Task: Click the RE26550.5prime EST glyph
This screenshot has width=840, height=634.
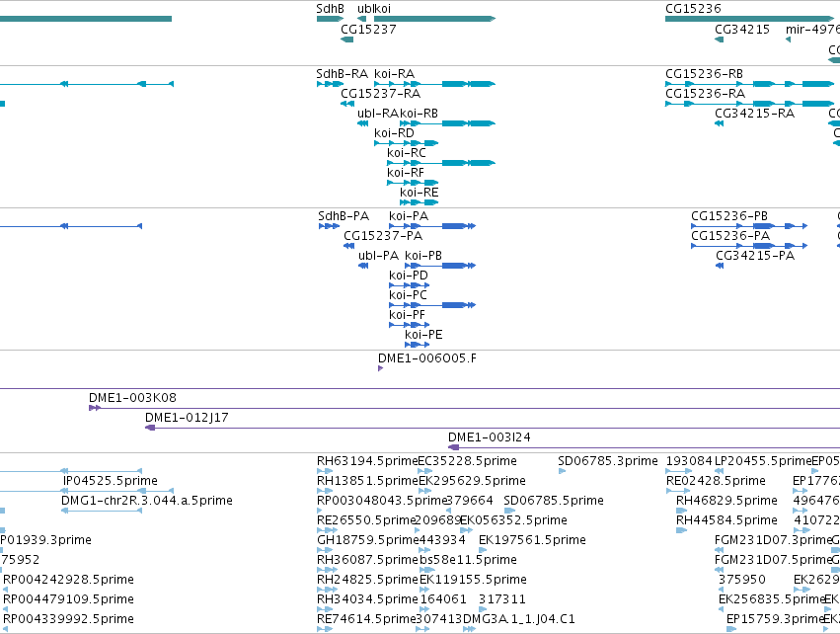Action: pos(327,530)
